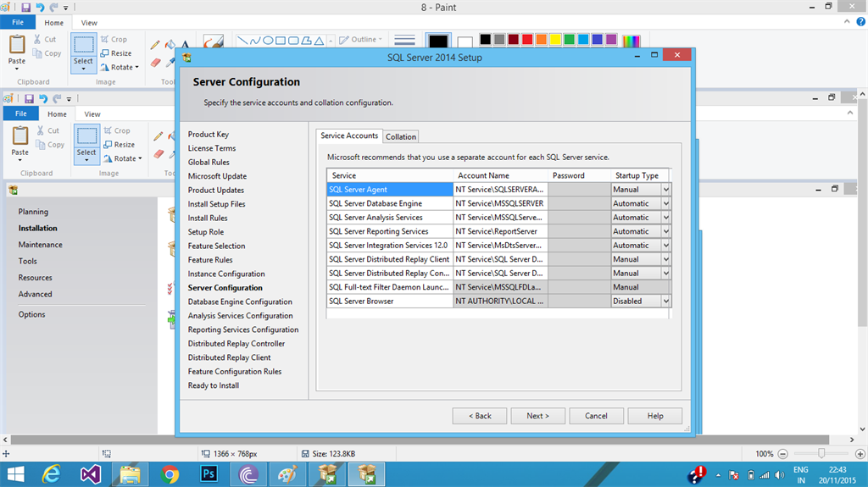Open Internet Explorer from the taskbar
The height and width of the screenshot is (487, 868).
(52, 474)
